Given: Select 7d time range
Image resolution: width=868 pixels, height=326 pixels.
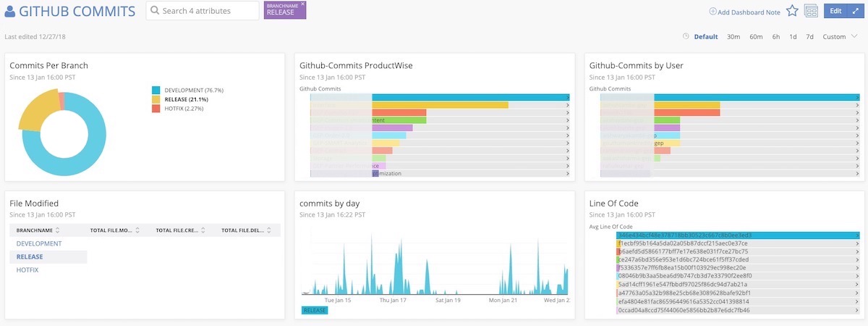Looking at the screenshot, I should tap(809, 37).
